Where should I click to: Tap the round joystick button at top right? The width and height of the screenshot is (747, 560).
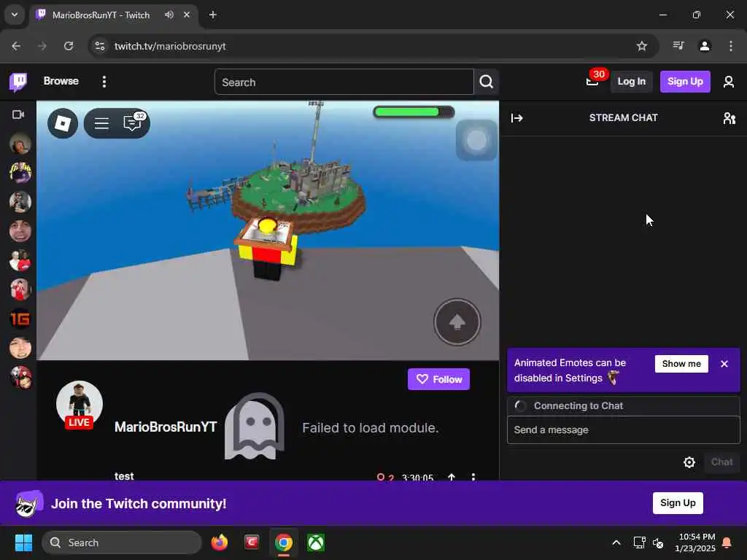click(476, 140)
